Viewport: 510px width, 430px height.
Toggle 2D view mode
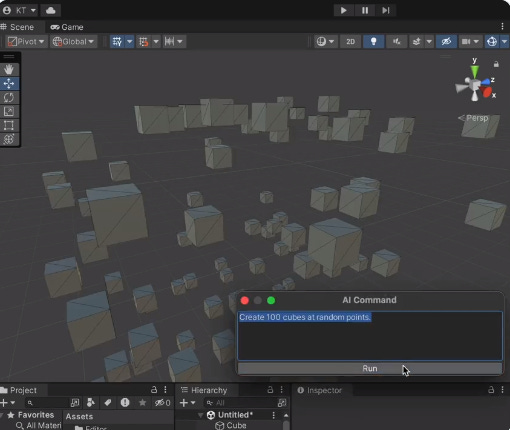coord(350,42)
